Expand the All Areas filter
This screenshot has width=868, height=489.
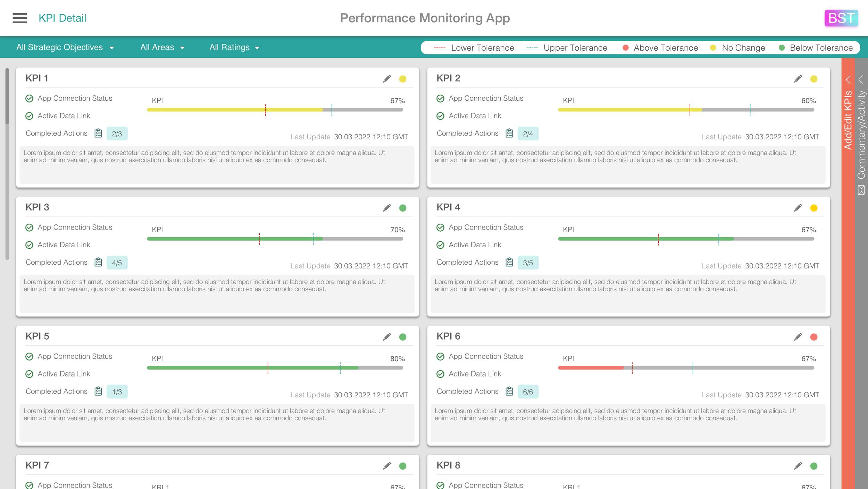(162, 48)
